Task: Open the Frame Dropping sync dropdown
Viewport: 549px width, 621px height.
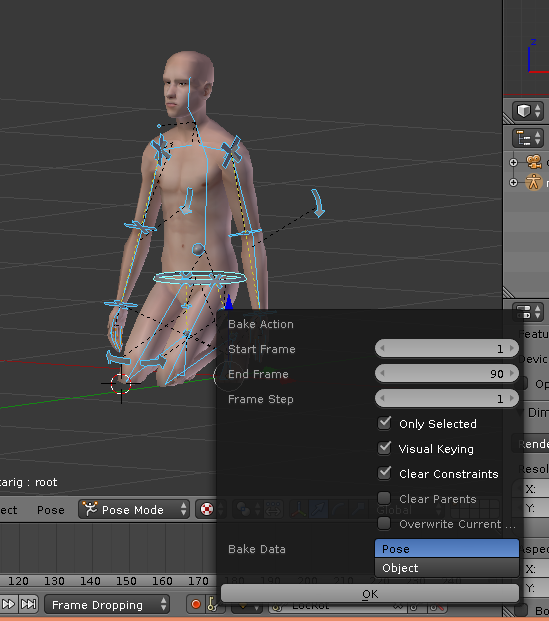Action: click(x=107, y=605)
